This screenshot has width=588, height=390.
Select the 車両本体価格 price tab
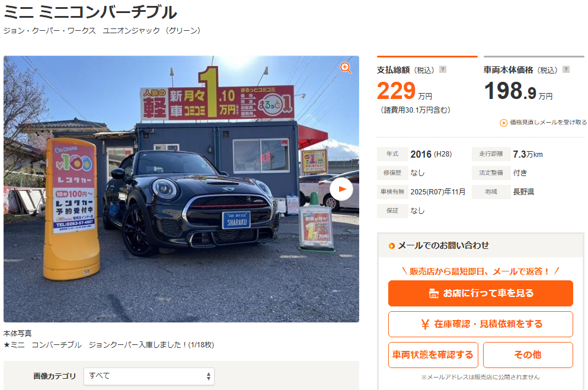534,79
